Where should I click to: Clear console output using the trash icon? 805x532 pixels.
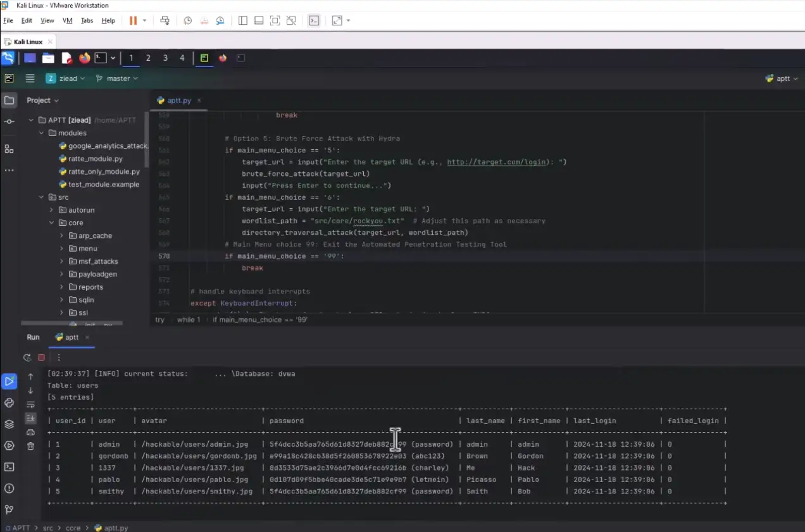30,446
